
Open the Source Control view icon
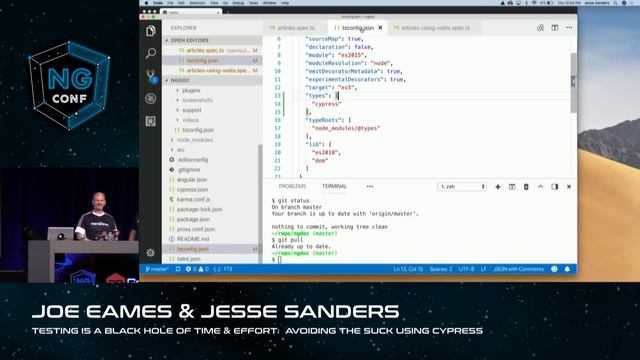151,76
